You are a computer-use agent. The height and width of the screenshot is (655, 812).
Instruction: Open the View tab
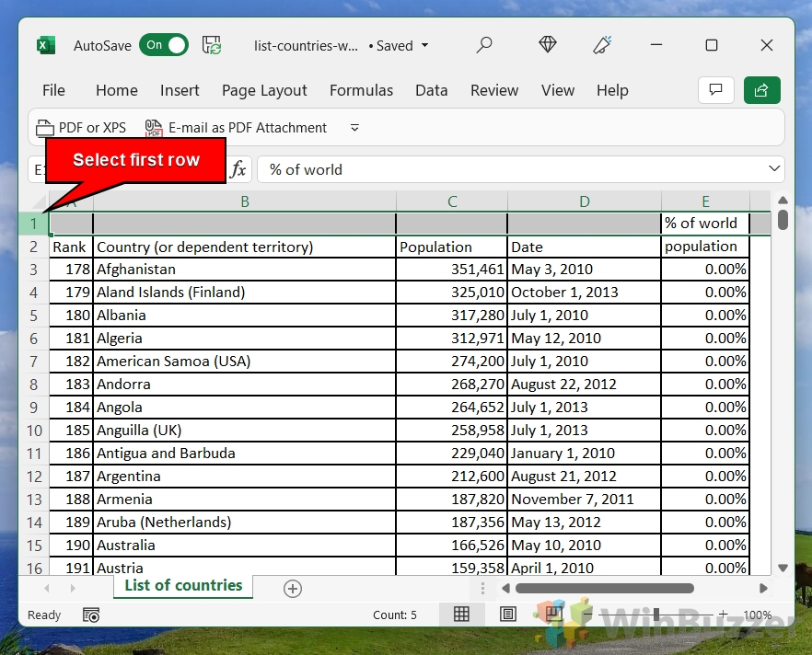(x=558, y=90)
